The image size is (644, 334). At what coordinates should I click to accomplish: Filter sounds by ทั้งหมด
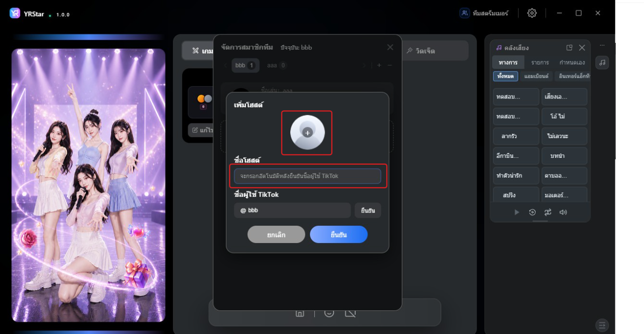coord(505,76)
